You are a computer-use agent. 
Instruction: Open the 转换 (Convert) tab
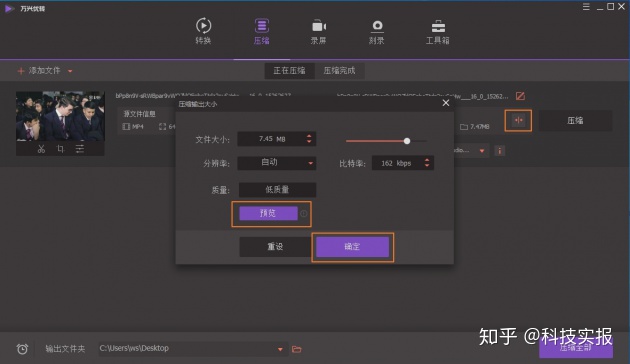203,31
